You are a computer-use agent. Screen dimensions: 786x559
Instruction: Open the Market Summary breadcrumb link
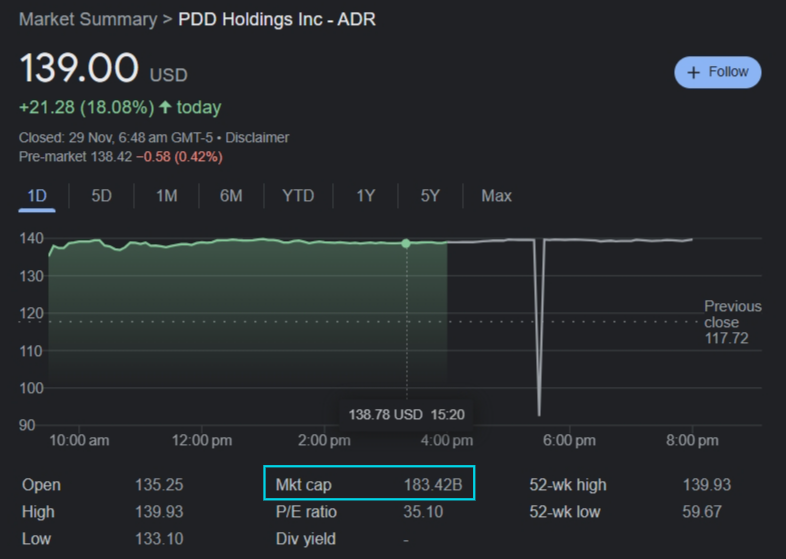click(88, 20)
